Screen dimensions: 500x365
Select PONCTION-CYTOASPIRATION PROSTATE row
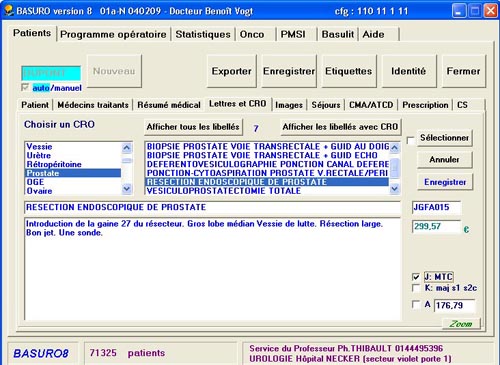point(267,173)
